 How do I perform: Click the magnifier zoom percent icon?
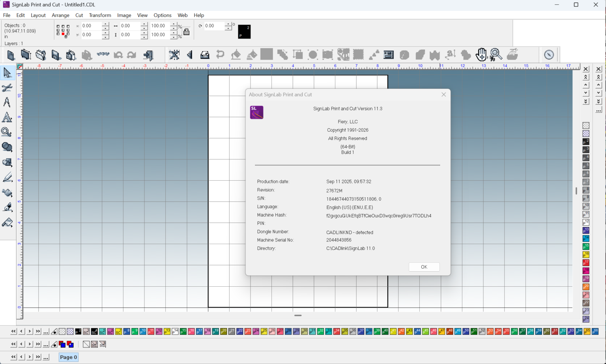click(x=496, y=54)
